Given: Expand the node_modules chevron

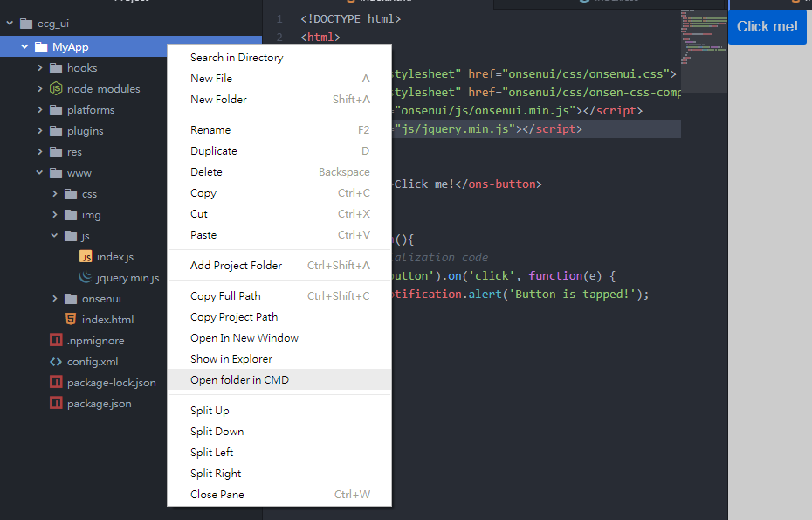Looking at the screenshot, I should pos(40,88).
